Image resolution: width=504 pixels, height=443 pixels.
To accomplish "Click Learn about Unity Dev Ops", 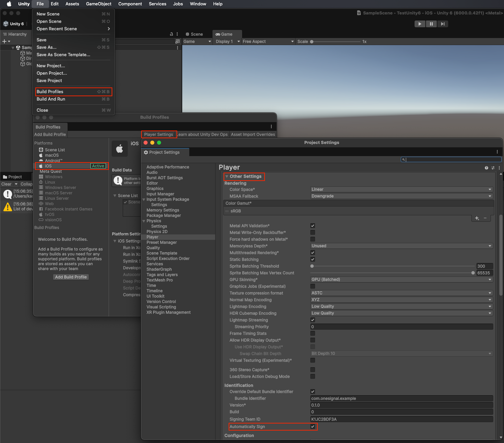I will pyautogui.click(x=202, y=134).
